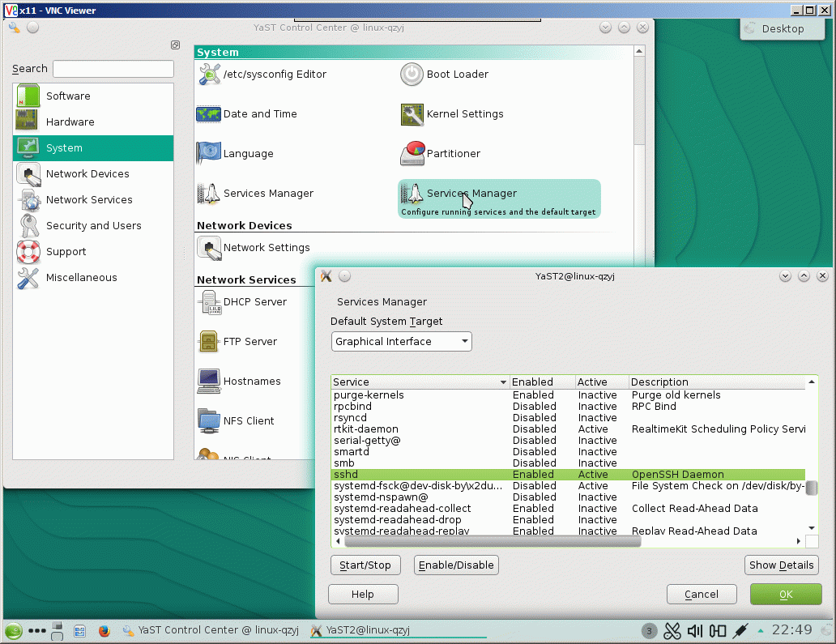Select the Miscellaneous category
Image resolution: width=836 pixels, height=644 pixels.
point(93,278)
